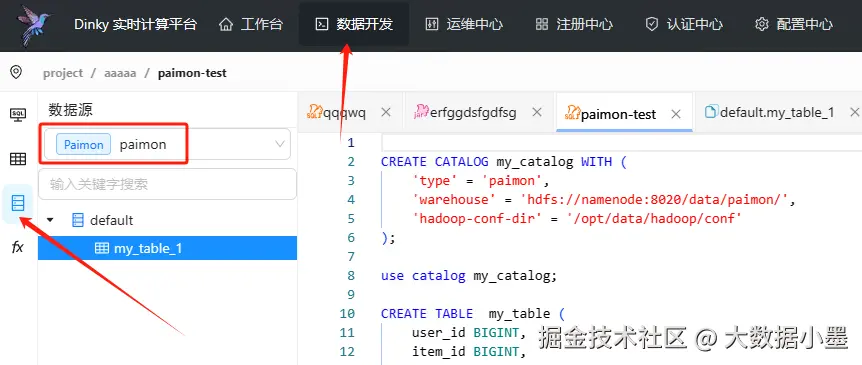Click the 'CREATE TABLE my_table (' line
Image resolution: width=862 pixels, height=365 pixels.
click(x=473, y=313)
